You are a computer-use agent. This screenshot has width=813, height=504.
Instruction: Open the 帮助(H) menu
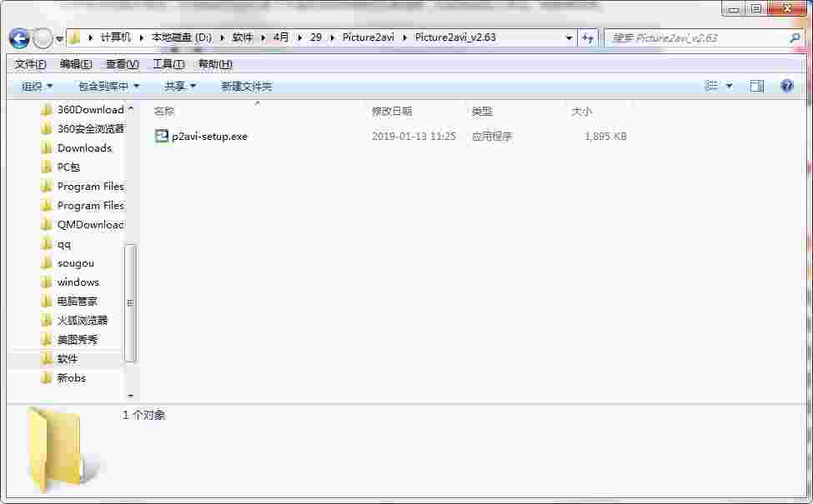click(215, 63)
